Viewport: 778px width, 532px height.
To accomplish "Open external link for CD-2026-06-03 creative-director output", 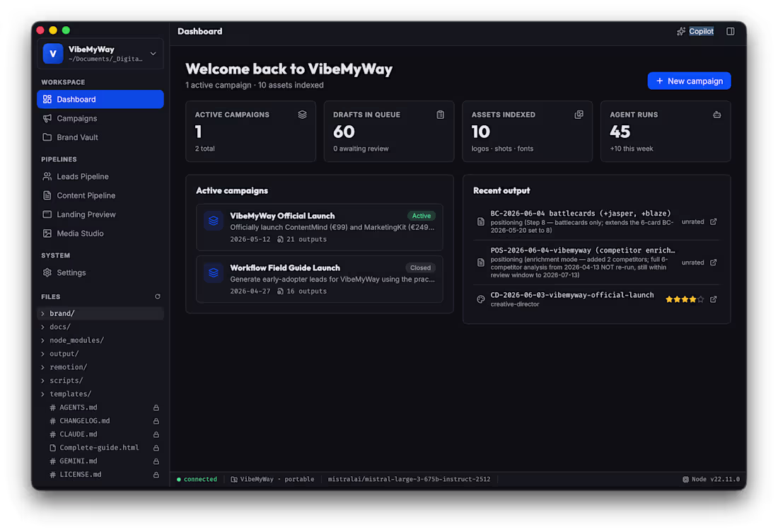I will 713,299.
